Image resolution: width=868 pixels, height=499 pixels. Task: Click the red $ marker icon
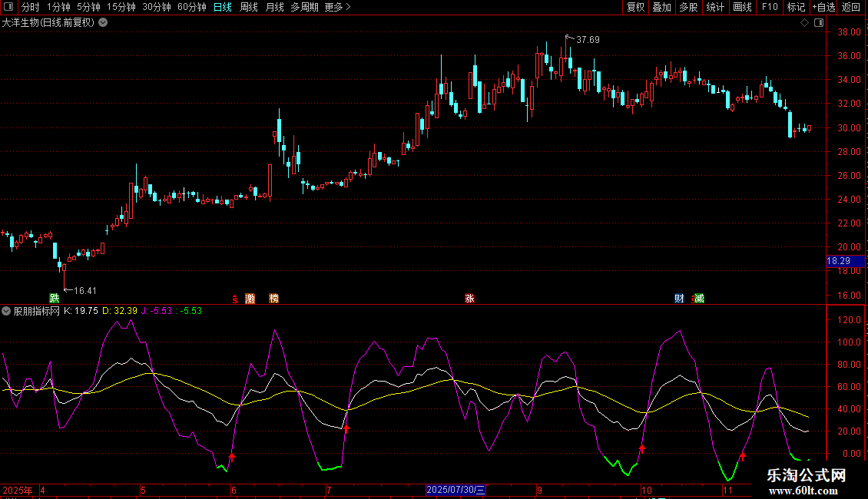point(235,298)
